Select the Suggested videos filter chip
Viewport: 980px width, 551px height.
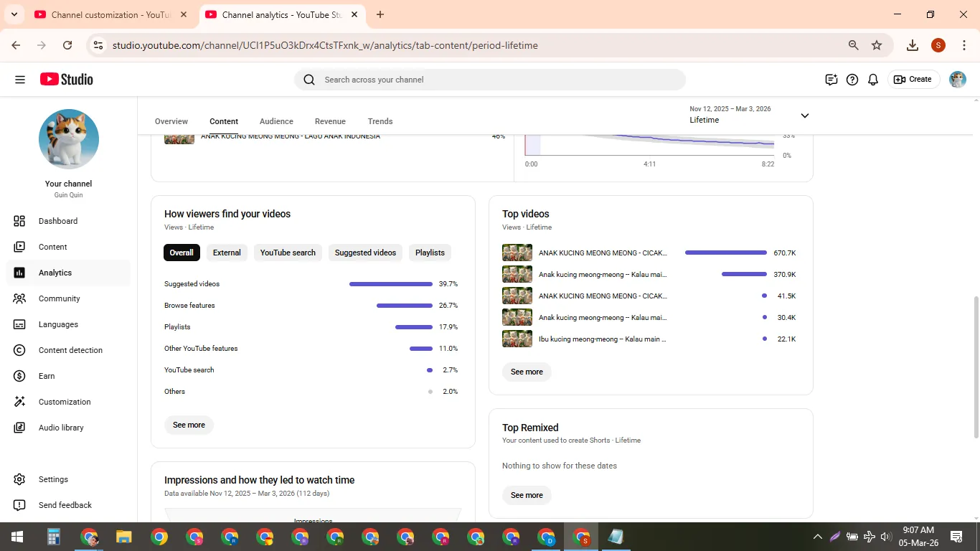coord(365,253)
